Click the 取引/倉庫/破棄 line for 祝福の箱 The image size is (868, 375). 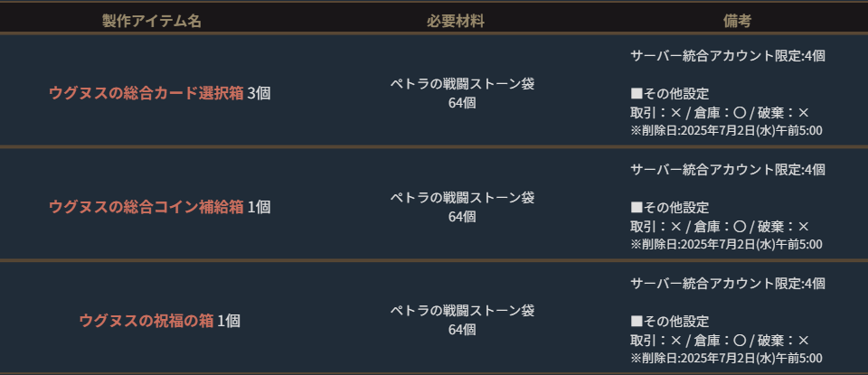[719, 341]
